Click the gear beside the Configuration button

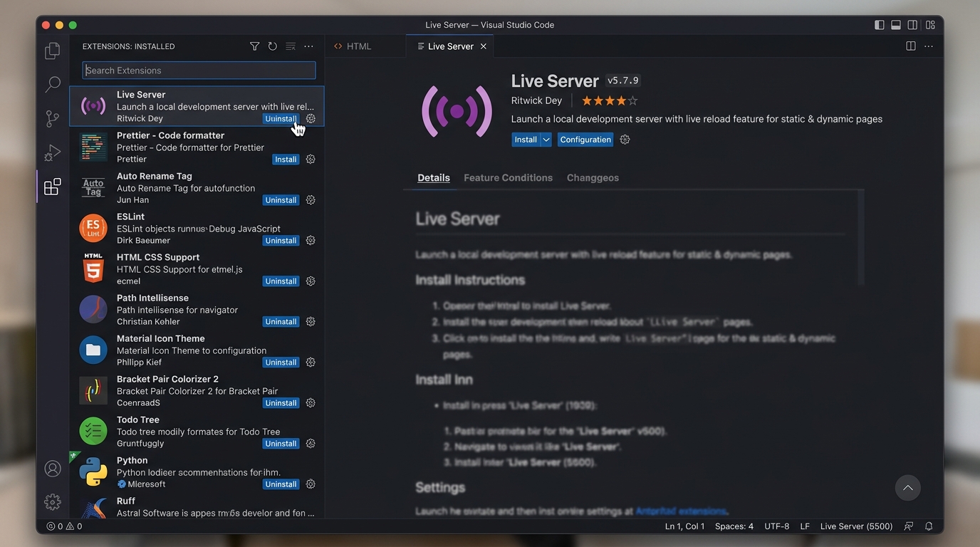click(625, 140)
